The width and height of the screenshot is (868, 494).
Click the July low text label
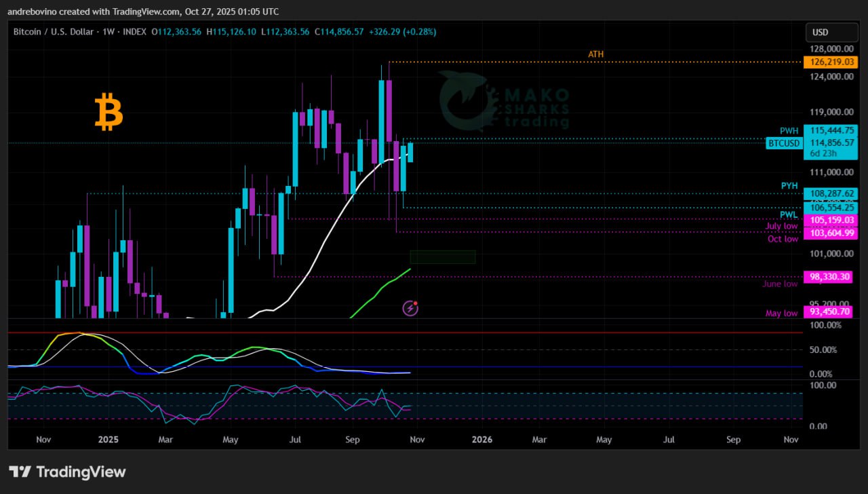click(782, 226)
